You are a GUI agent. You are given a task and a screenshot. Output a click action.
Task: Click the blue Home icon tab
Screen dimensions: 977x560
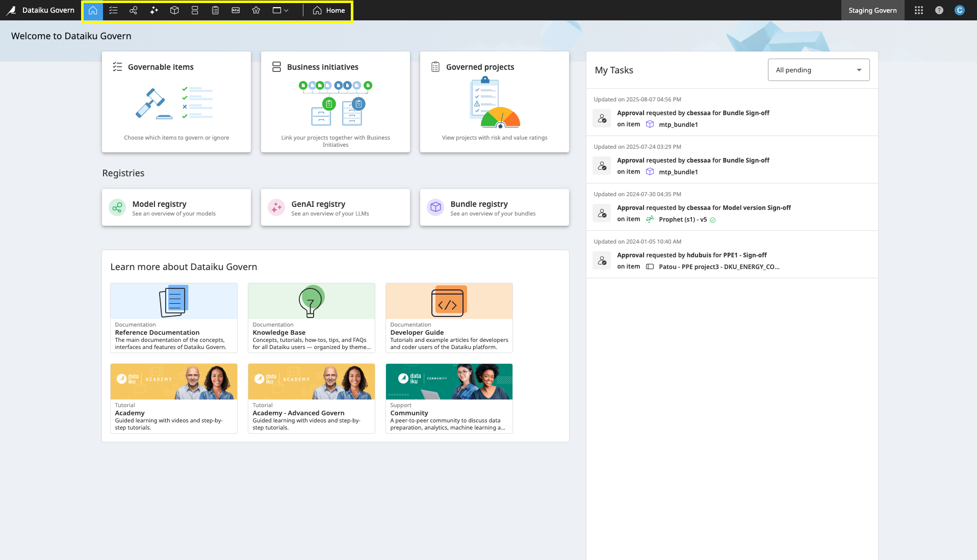point(93,10)
